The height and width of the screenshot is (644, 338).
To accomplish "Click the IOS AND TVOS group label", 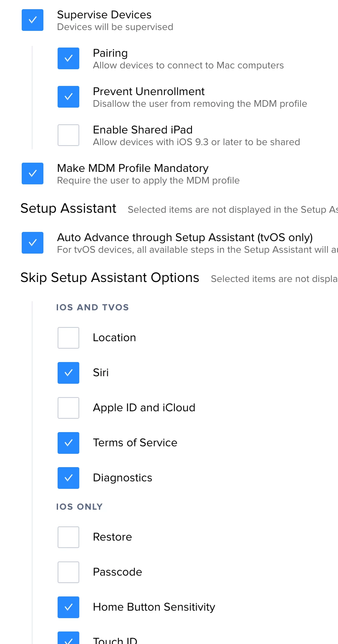I will click(x=93, y=308).
